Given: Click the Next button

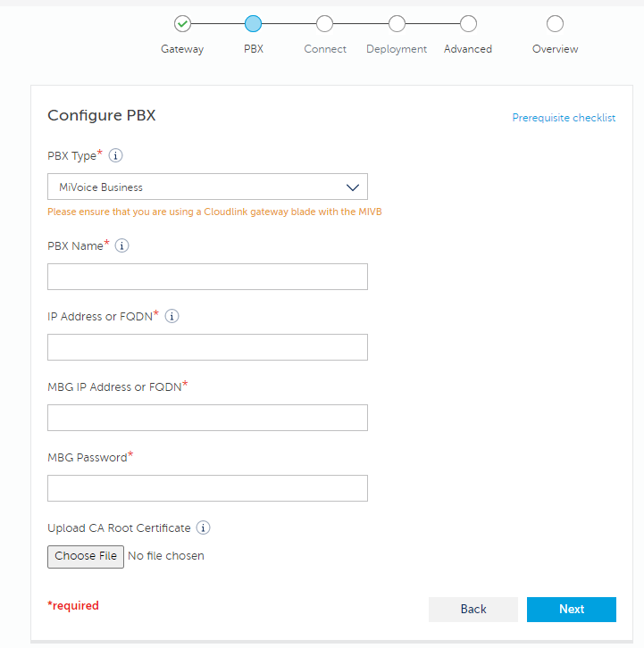Looking at the screenshot, I should 571,609.
